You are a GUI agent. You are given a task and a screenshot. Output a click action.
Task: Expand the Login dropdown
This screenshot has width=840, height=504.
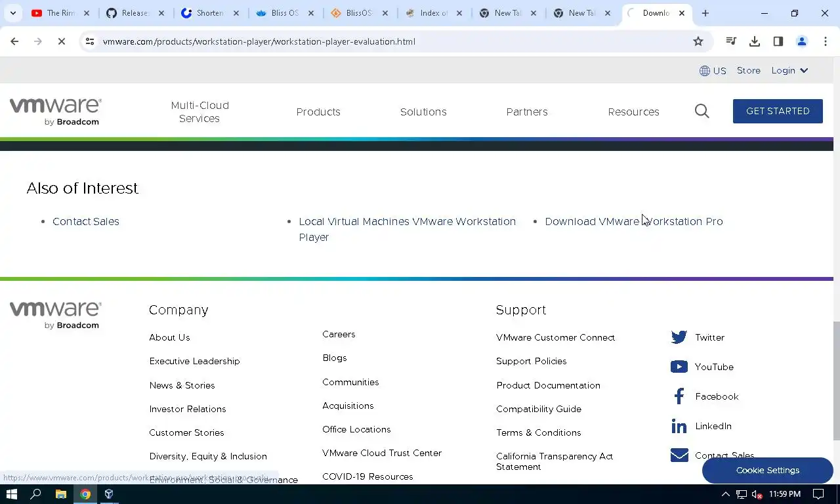point(789,70)
